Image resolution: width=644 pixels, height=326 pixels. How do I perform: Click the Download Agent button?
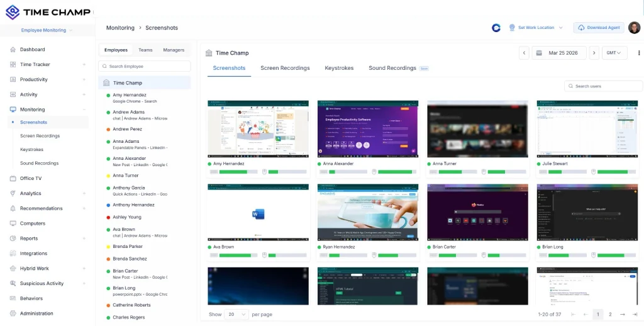598,28
